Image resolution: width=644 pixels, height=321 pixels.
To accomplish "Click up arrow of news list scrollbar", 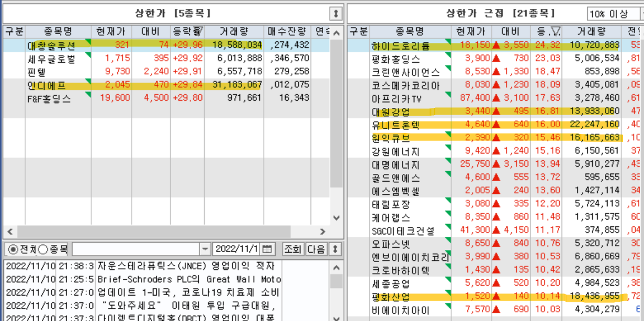I will pos(336,268).
